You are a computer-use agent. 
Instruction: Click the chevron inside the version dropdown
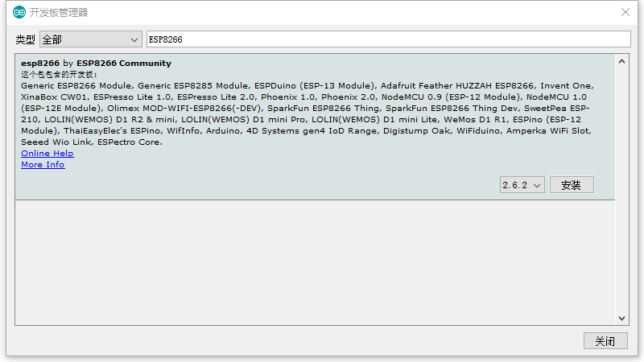click(x=536, y=186)
